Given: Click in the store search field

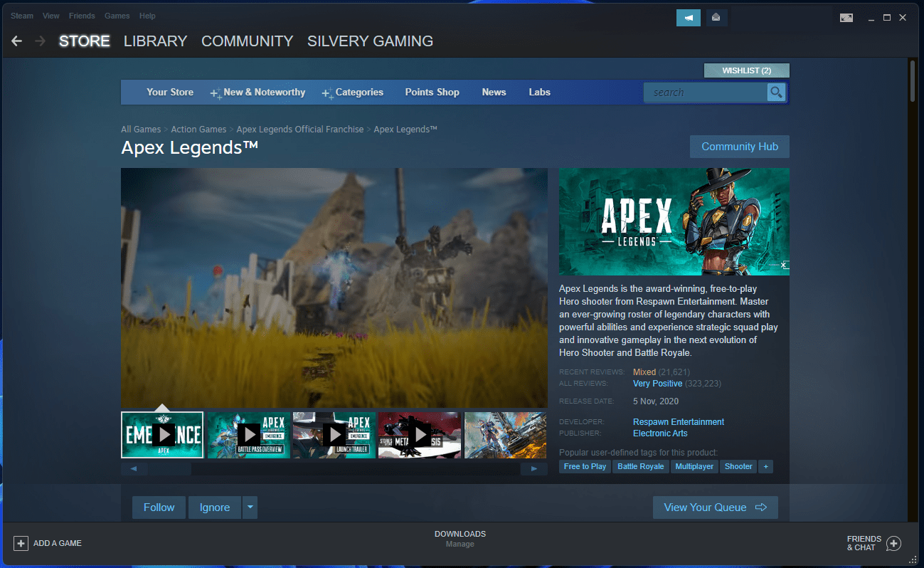Looking at the screenshot, I should tap(706, 93).
